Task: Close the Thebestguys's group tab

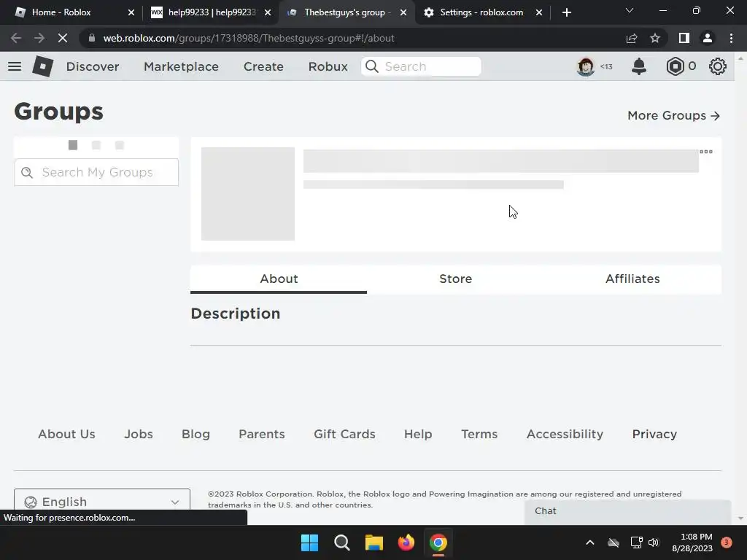Action: (x=403, y=12)
